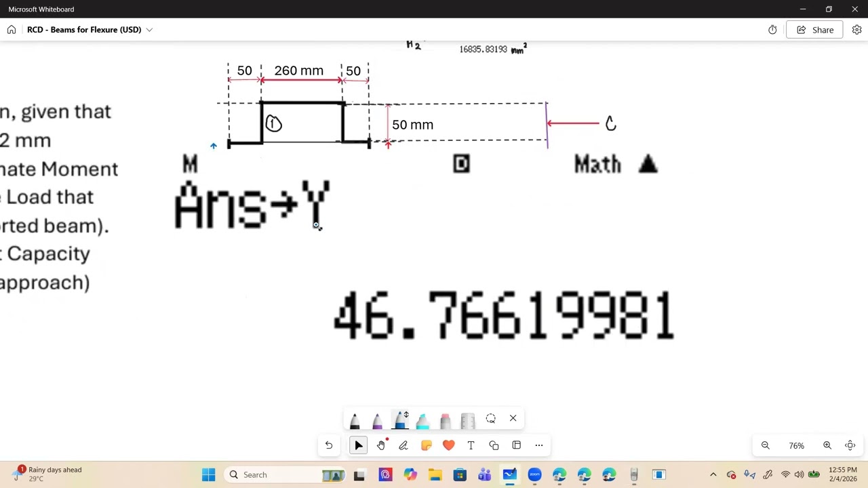This screenshot has height=488, width=868.
Task: Open Microsoft Teams from taskbar
Action: coord(484,474)
